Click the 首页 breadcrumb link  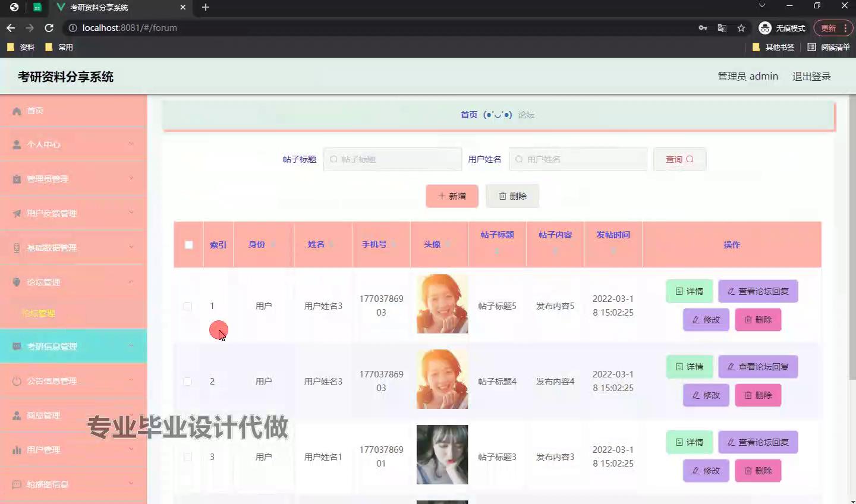469,115
